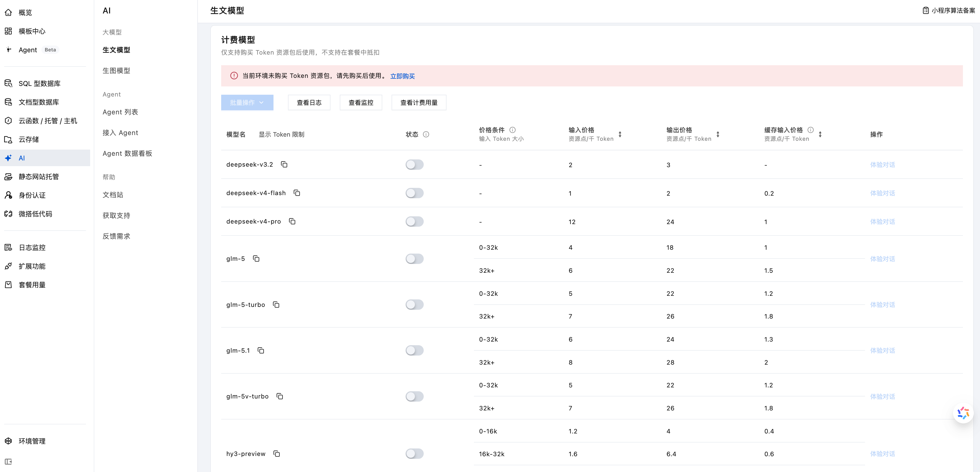
Task: Toggle the glm-5v-turbo status switch
Action: tap(414, 396)
